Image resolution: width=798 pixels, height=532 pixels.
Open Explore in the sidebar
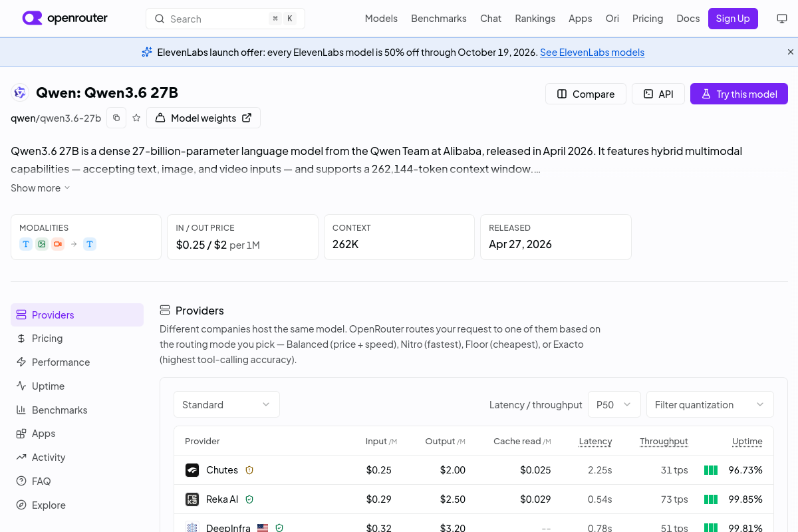click(x=77, y=505)
